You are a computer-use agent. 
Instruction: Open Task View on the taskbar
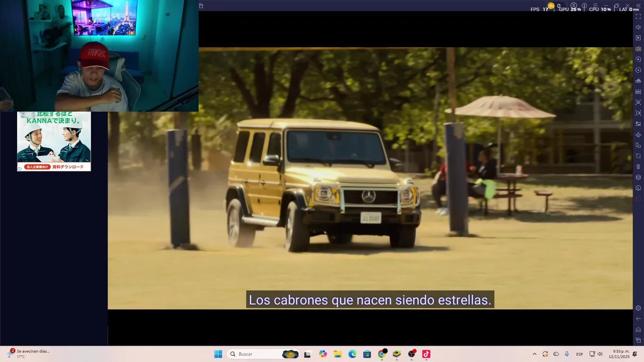click(307, 354)
